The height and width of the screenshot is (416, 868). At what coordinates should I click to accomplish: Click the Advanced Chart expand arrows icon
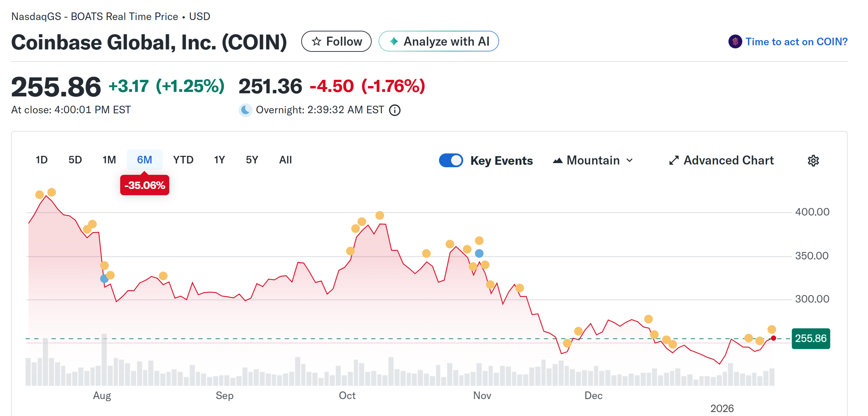tap(674, 160)
